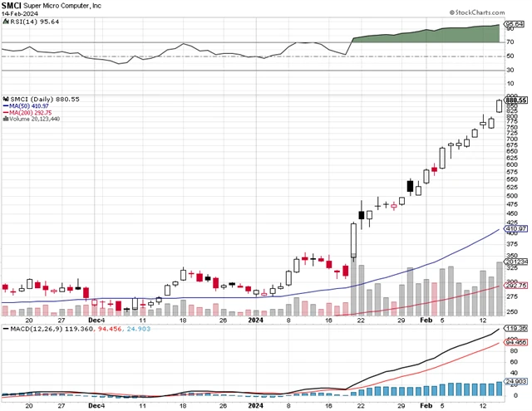
Task: Click the MA(50) 410.97 legend text
Action: [29, 106]
